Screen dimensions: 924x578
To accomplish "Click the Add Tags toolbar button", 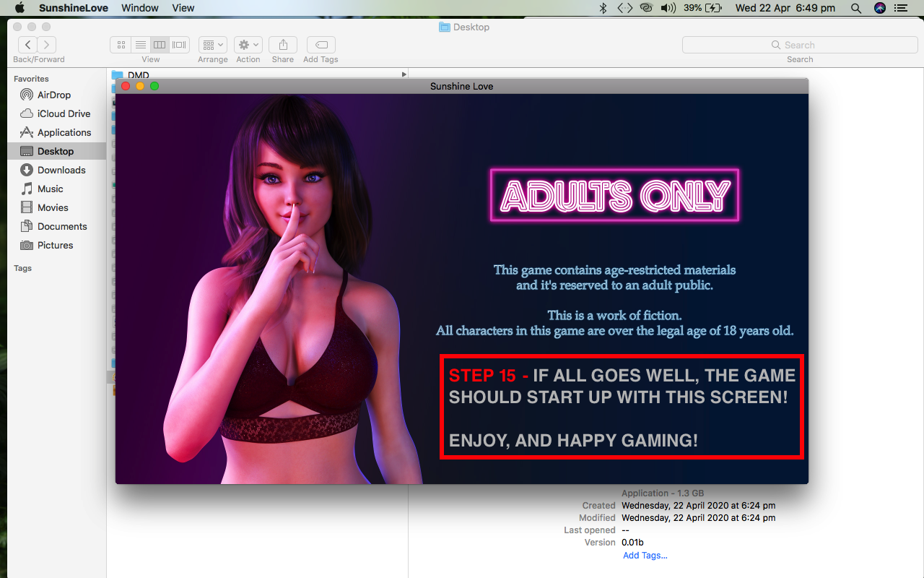I will pyautogui.click(x=321, y=45).
